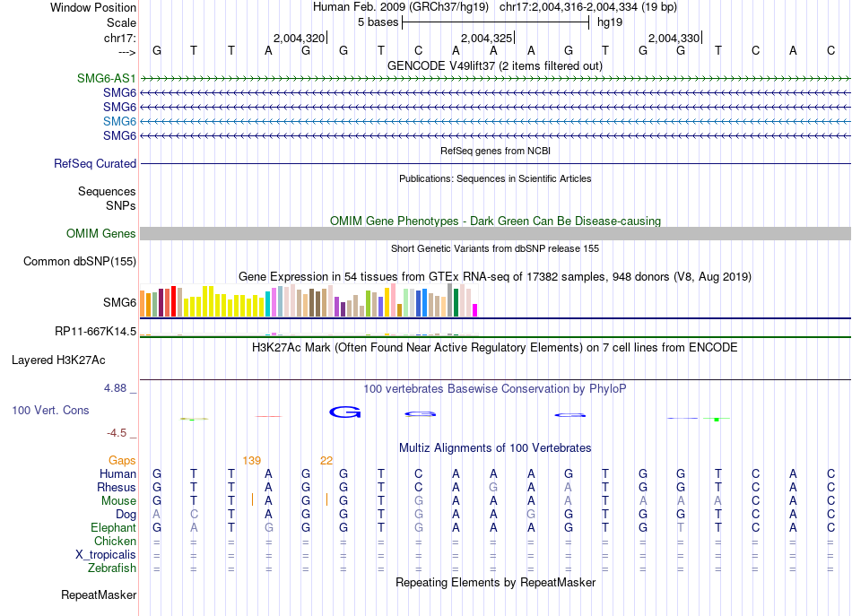This screenshot has width=852, height=616.
Task: Open Multiz Alignments of 100 Vertebrates title
Action: [x=495, y=448]
